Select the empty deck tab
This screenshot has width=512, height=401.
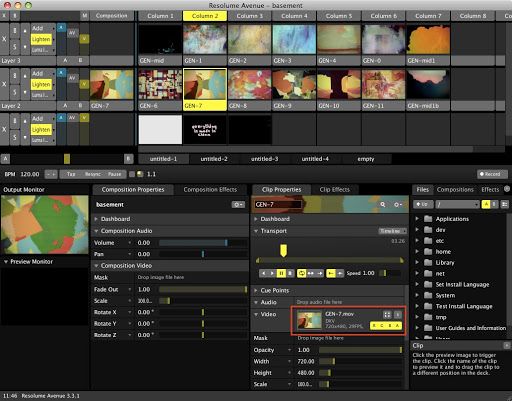[x=366, y=159]
